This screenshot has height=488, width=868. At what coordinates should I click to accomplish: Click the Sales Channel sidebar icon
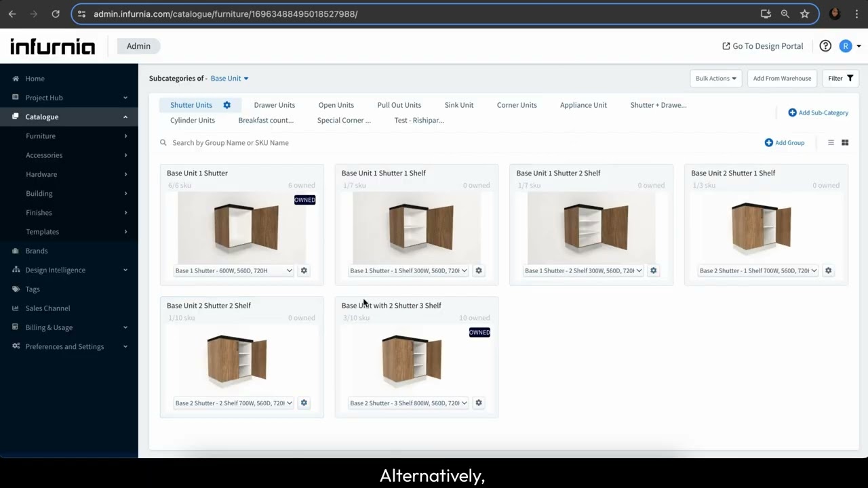[x=16, y=308]
